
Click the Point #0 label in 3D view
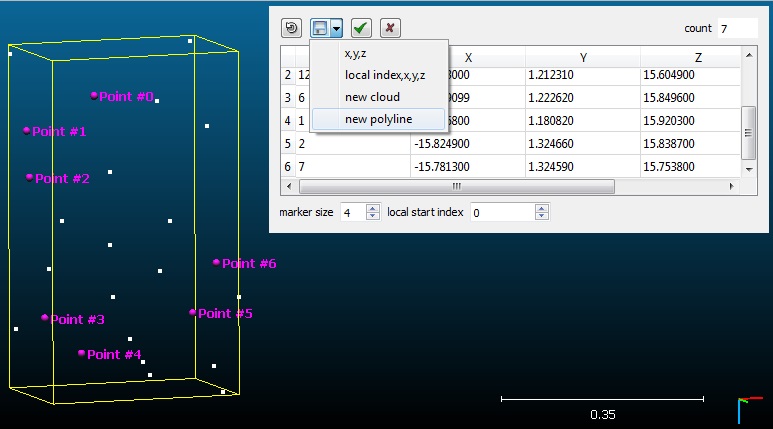coord(126,97)
